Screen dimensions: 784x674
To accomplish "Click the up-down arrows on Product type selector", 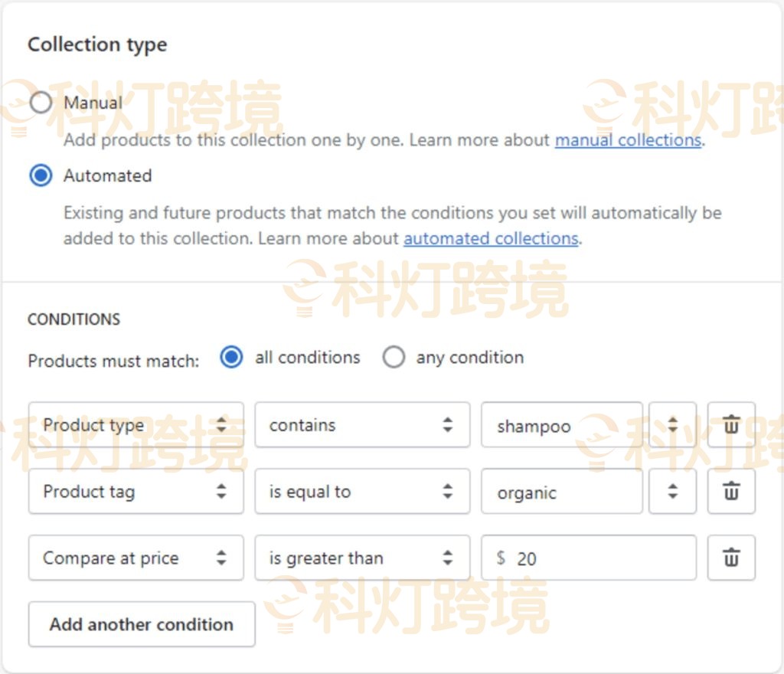I will [x=223, y=424].
